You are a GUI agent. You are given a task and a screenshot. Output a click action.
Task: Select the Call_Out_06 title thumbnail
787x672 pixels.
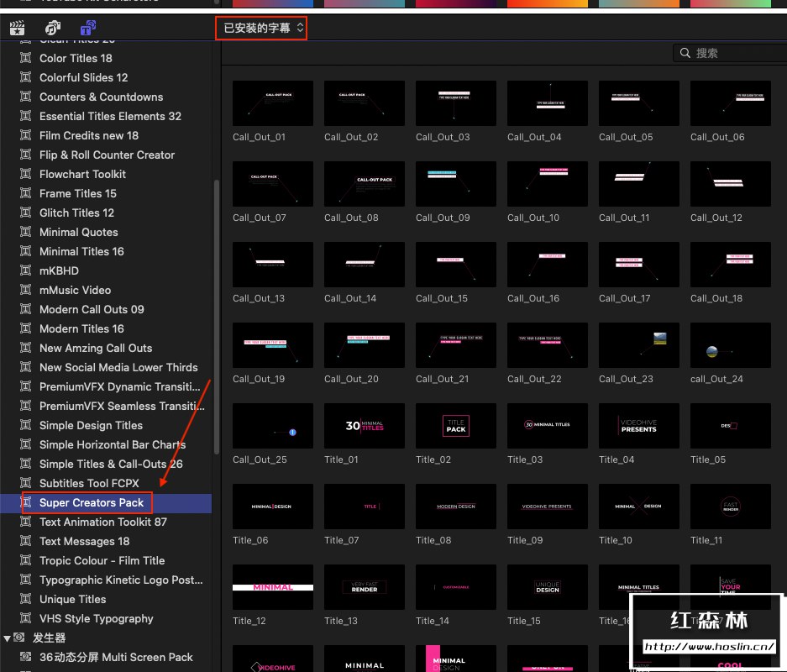(730, 103)
